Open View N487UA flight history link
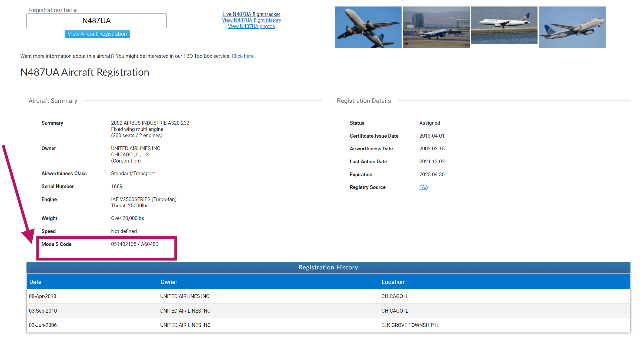644x345 pixels. (x=251, y=20)
